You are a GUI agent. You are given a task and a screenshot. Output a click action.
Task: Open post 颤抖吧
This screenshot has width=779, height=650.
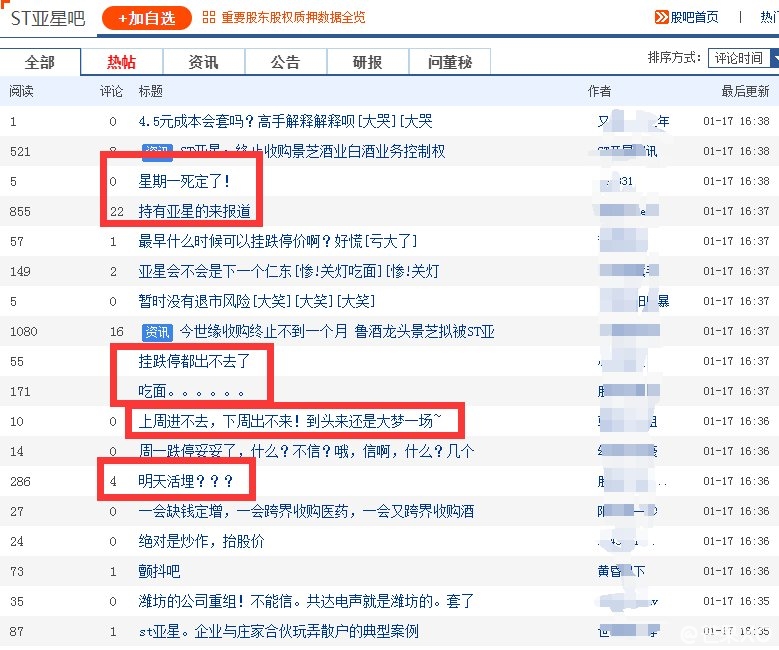coord(159,571)
